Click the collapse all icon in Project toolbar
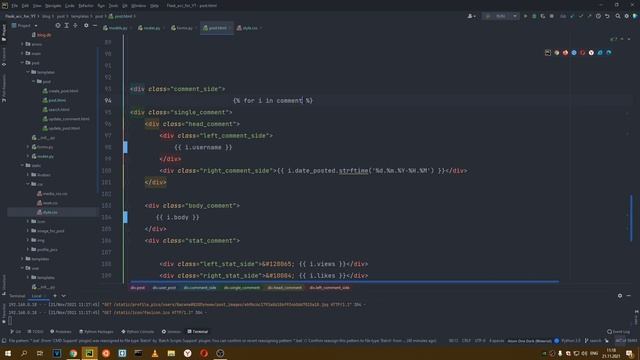The width and height of the screenshot is (640, 360). pos(76,25)
